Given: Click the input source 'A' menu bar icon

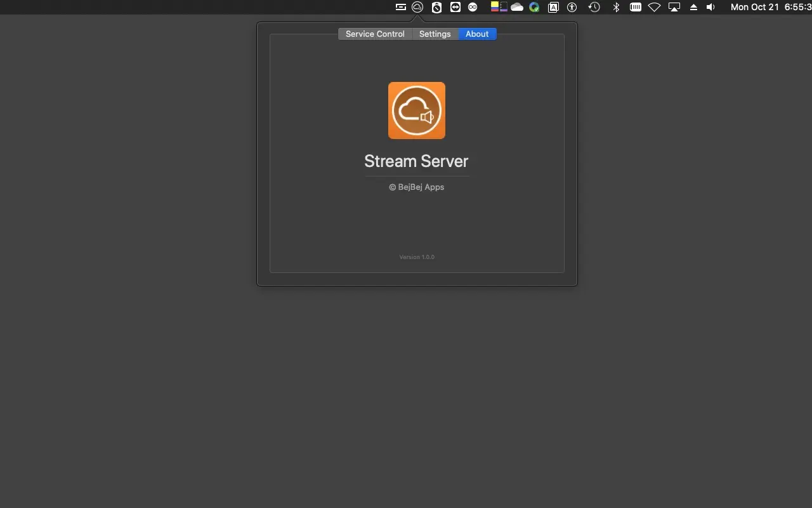Looking at the screenshot, I should [553, 7].
